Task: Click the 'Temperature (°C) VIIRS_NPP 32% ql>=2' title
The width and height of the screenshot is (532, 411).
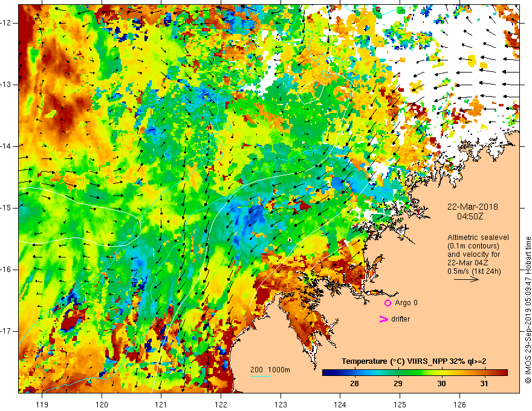Action: 414,361
